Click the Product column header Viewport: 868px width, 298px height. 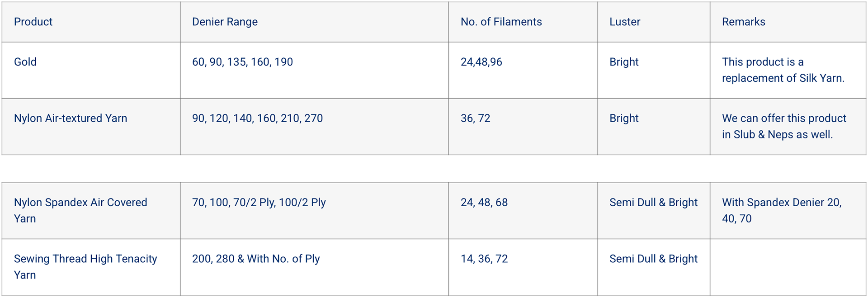click(33, 22)
